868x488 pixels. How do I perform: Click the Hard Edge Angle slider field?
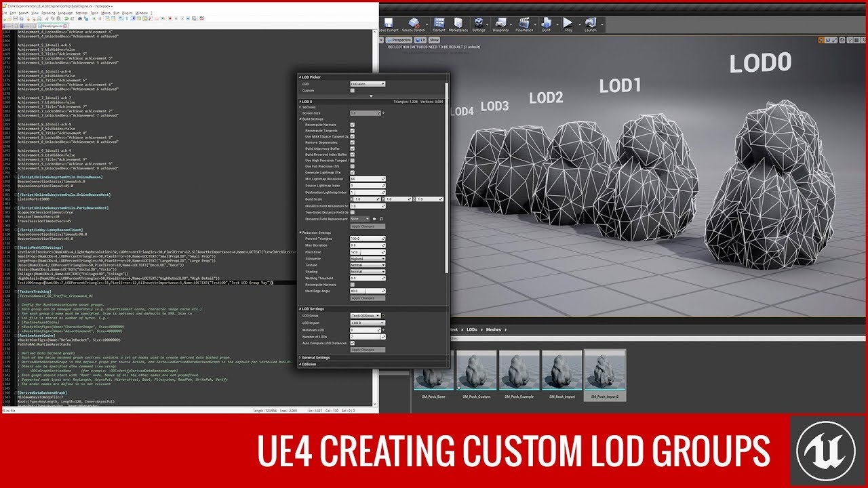[368, 291]
